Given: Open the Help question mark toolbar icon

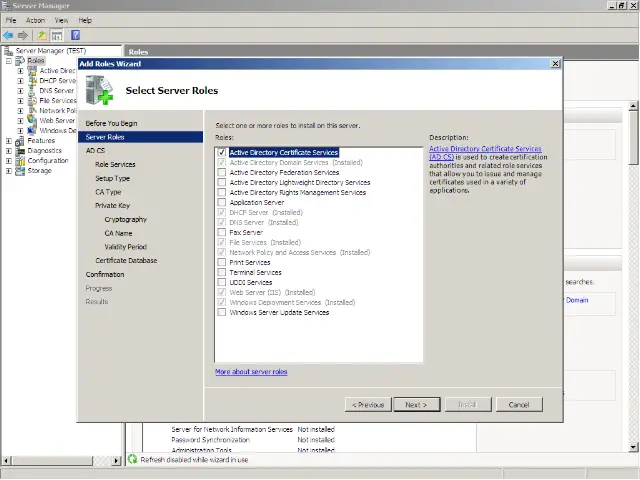Looking at the screenshot, I should click(76, 35).
